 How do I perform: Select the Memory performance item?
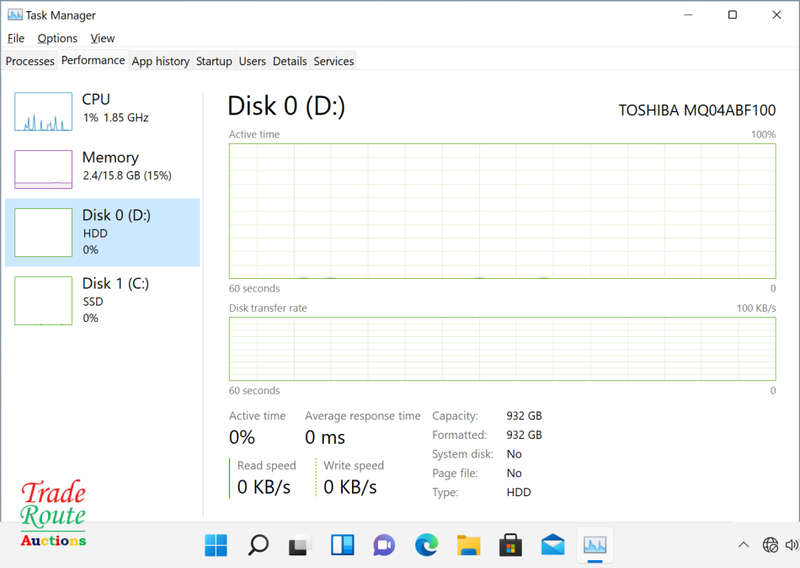(103, 169)
